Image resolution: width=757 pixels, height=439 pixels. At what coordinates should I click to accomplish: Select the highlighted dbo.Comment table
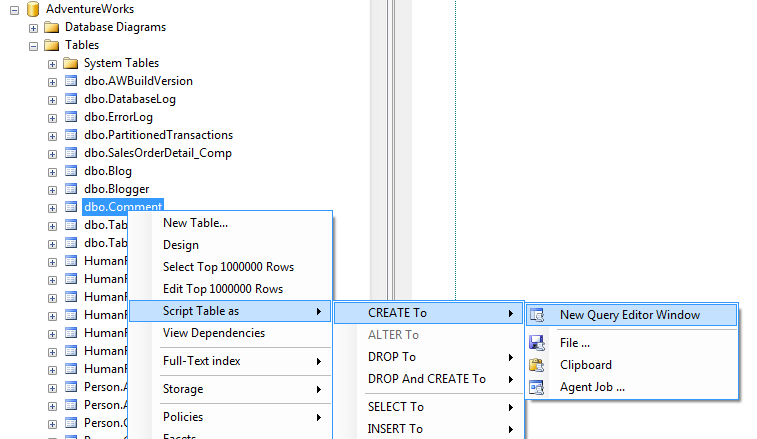coord(123,207)
